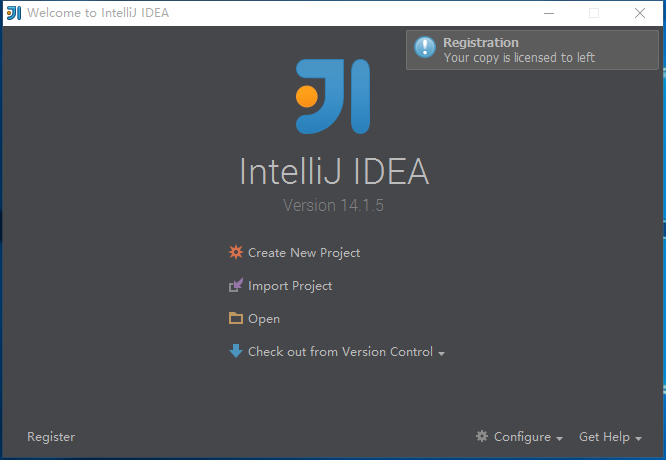
Task: Open an existing project via Open
Action: [x=264, y=319]
